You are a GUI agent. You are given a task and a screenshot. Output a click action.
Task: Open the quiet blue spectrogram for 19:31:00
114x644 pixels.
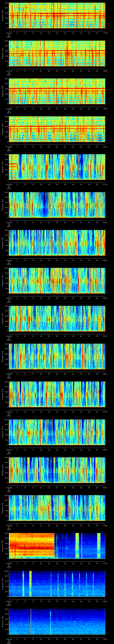57,584
